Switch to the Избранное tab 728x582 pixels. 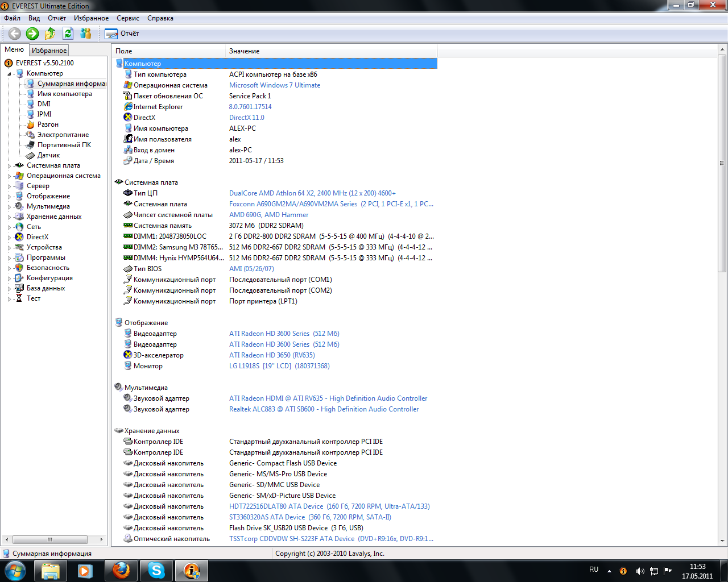coord(49,51)
